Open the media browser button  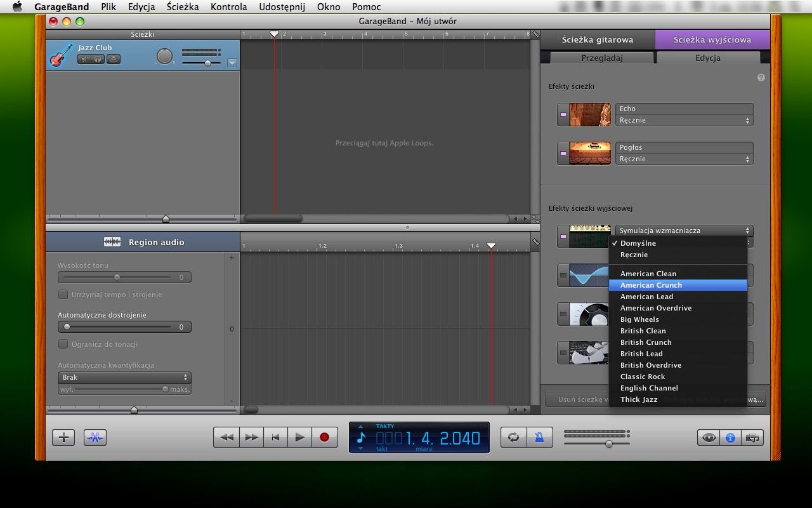[x=752, y=437]
